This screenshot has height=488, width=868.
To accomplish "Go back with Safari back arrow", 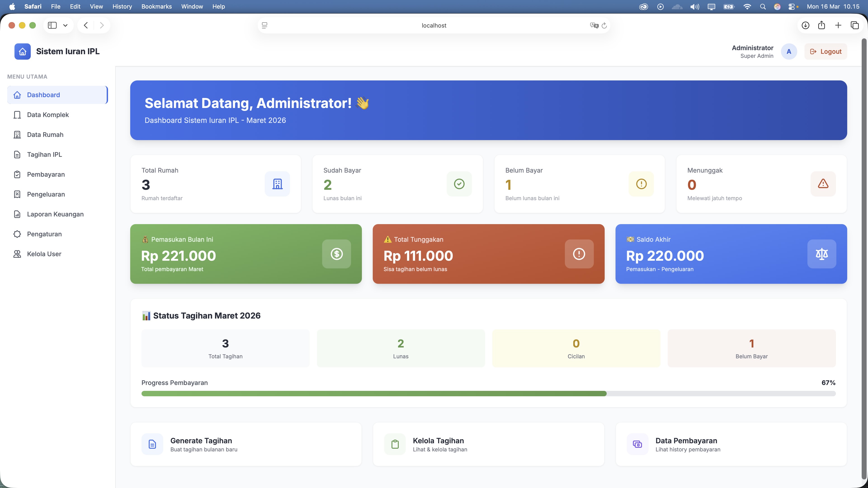I will coord(86,25).
